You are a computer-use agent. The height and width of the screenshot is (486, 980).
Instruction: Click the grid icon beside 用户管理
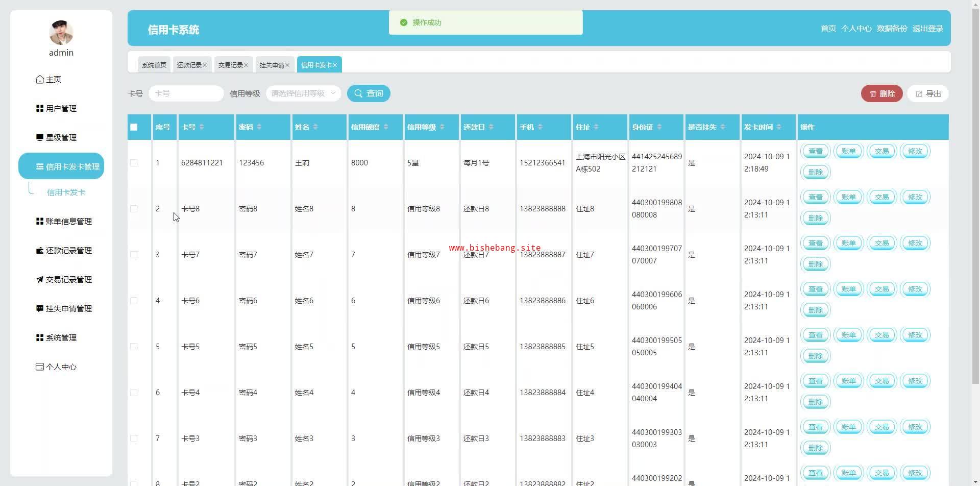40,108
